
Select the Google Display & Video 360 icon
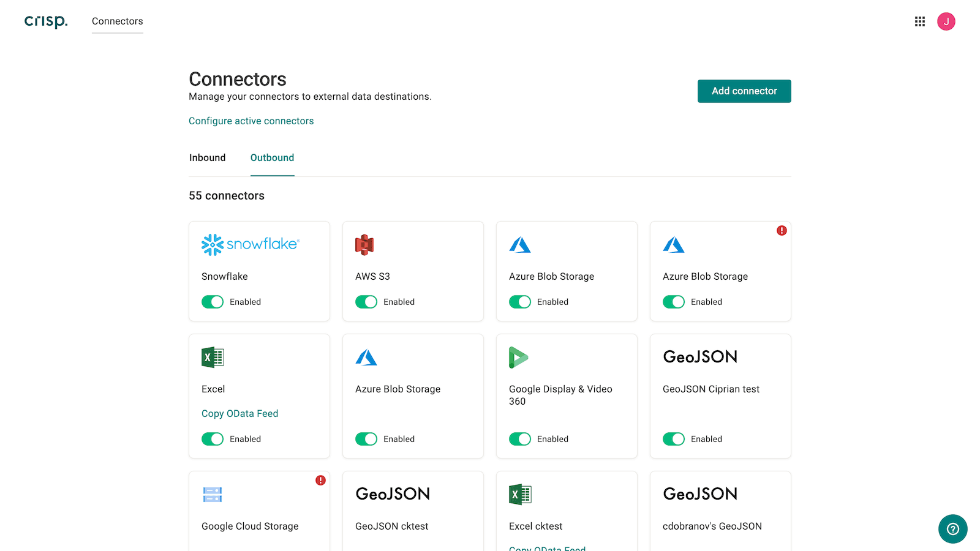519,357
